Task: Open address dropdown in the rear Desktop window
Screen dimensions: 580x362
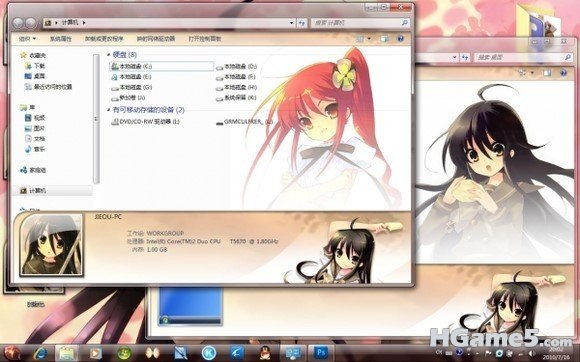Action: coord(455,57)
